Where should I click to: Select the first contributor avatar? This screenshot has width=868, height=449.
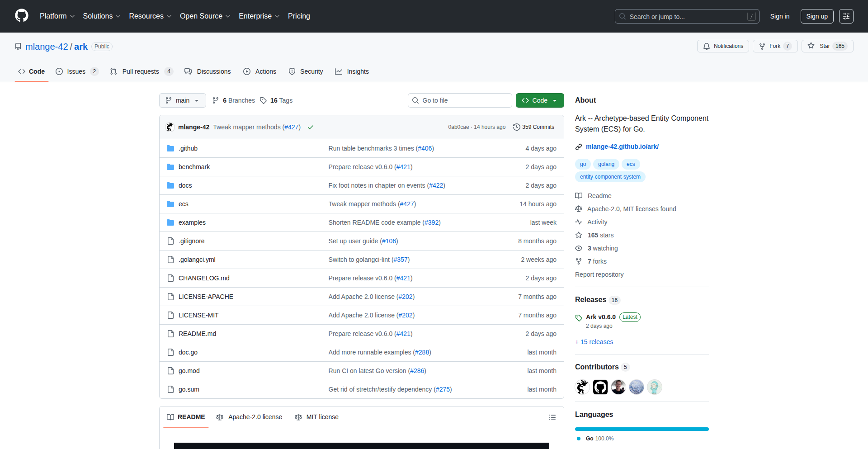tap(582, 387)
